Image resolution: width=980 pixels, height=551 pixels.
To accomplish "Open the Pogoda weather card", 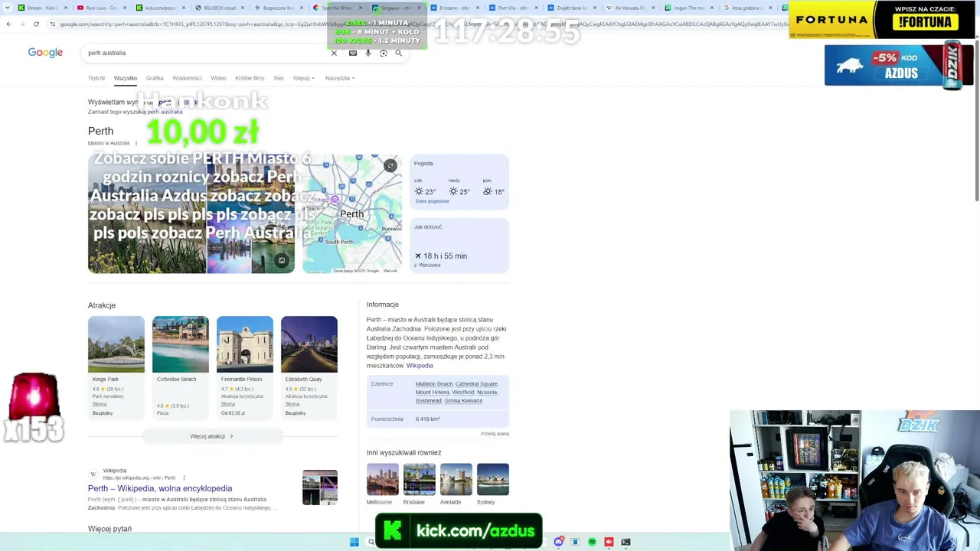I will point(459,182).
